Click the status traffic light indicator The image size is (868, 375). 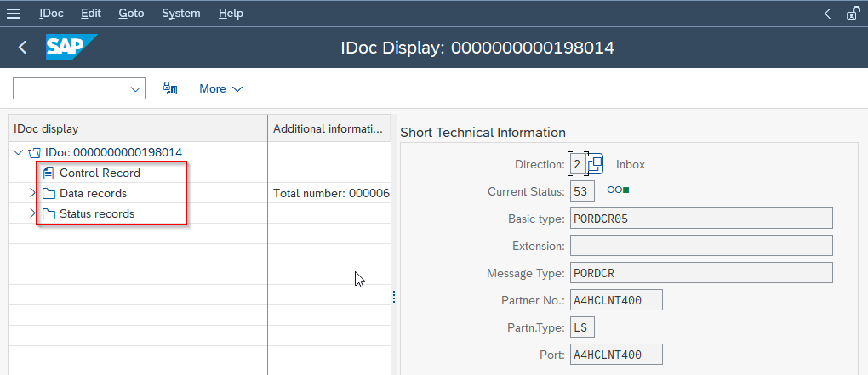(x=618, y=190)
